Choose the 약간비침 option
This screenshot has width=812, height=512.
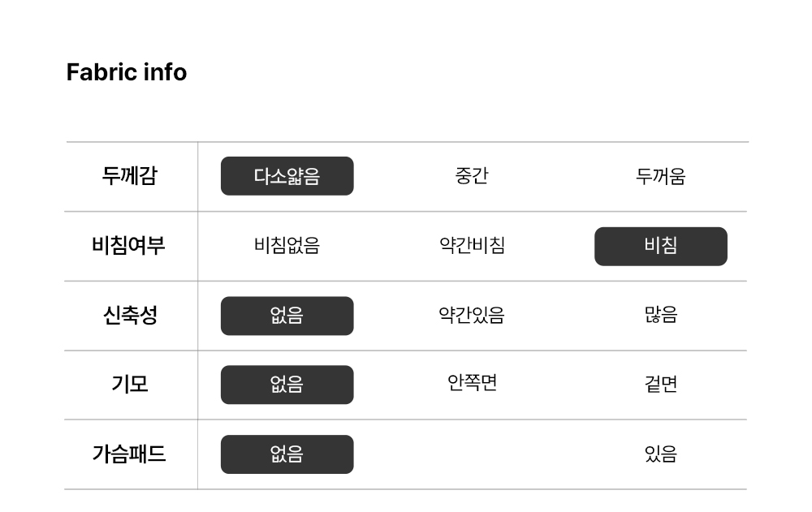coord(471,245)
